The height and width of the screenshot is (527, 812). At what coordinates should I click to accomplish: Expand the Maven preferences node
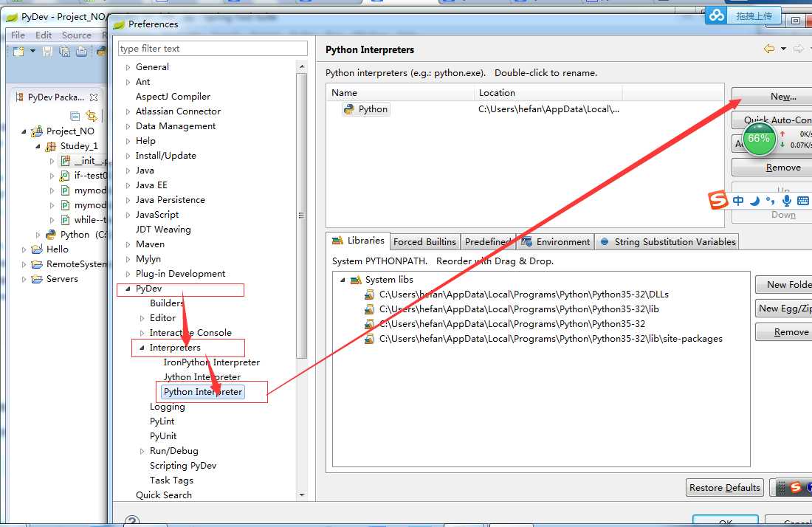coord(128,244)
